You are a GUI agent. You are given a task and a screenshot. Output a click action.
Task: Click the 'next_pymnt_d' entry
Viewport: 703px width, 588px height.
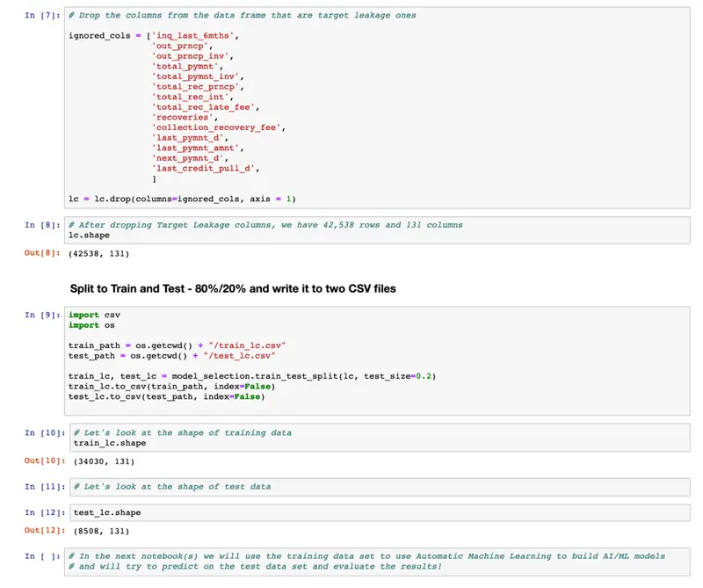click(x=187, y=158)
